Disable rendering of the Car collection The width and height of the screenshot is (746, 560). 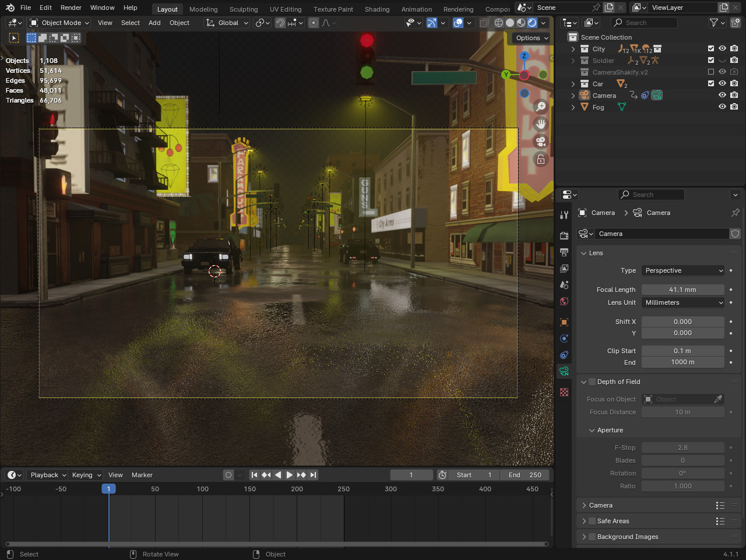coord(734,84)
